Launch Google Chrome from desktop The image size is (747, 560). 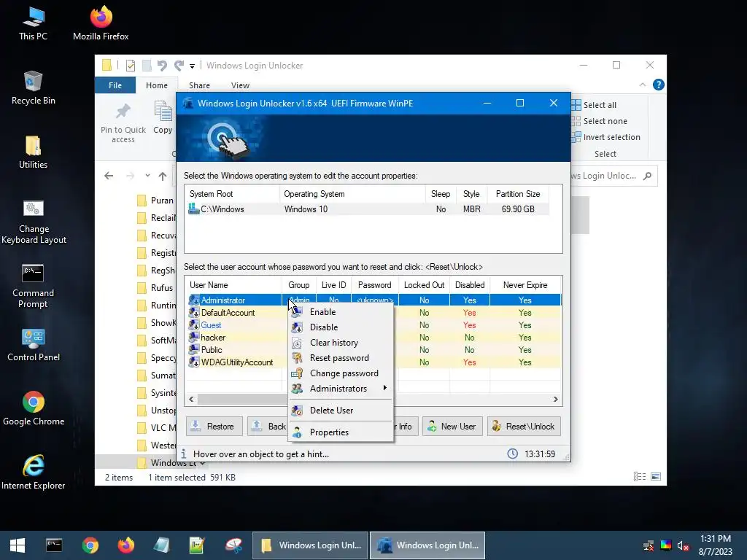click(34, 409)
